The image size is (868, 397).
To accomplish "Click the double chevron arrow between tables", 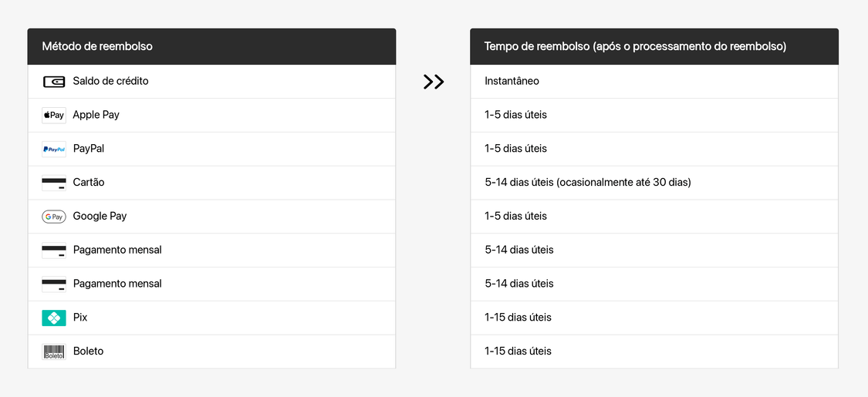I will click(x=434, y=82).
